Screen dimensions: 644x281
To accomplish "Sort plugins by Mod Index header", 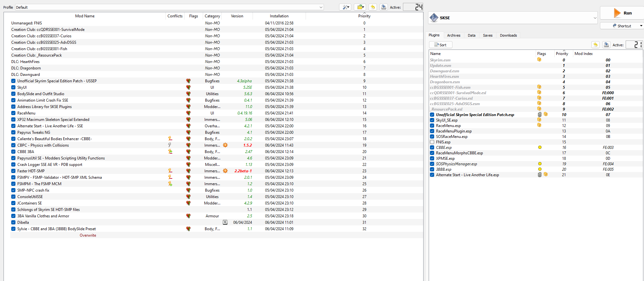I will [584, 54].
